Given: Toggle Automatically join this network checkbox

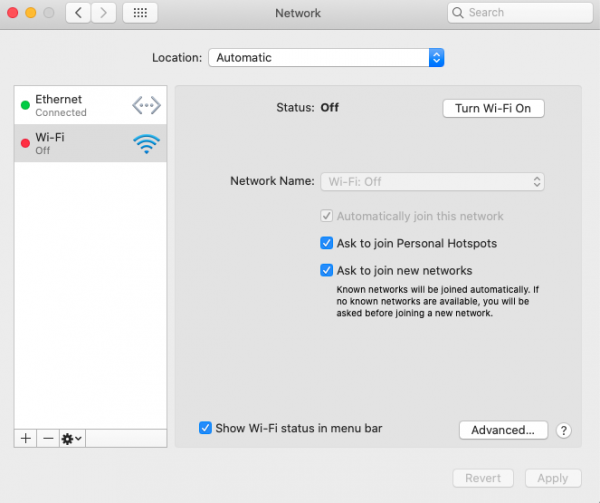Looking at the screenshot, I should point(326,216).
